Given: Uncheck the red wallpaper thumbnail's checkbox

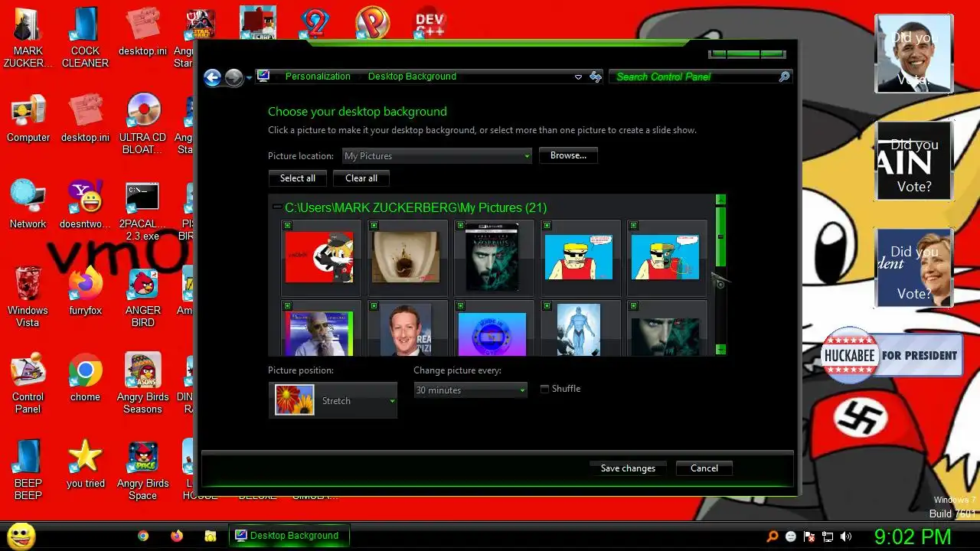Looking at the screenshot, I should pos(287,225).
